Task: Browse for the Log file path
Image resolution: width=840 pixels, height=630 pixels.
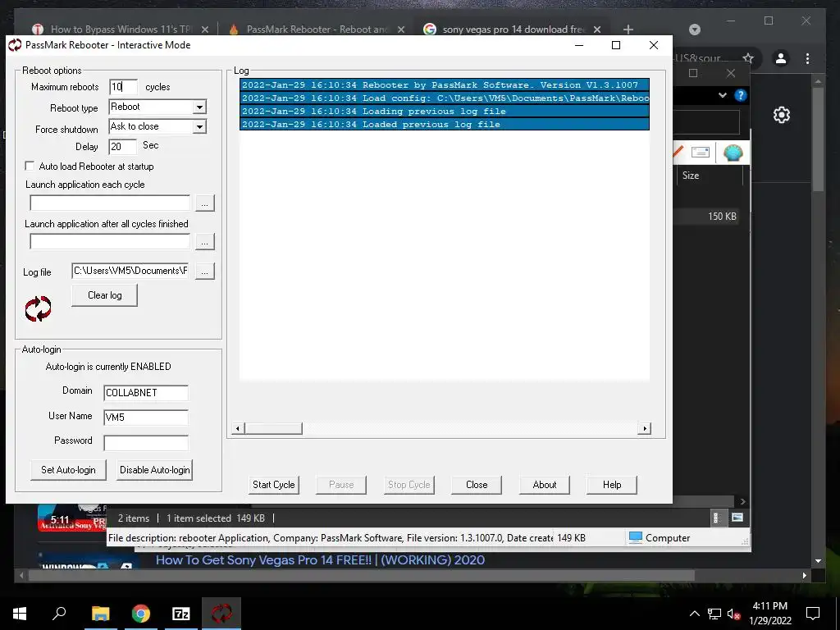Action: [204, 271]
